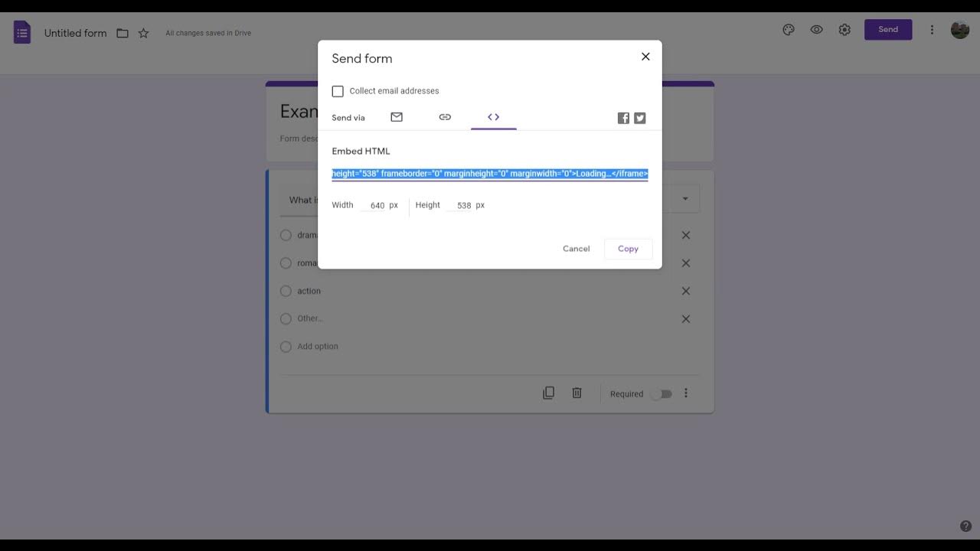Viewport: 980px width, 551px height.
Task: Open form settings gear icon
Action: point(844,30)
